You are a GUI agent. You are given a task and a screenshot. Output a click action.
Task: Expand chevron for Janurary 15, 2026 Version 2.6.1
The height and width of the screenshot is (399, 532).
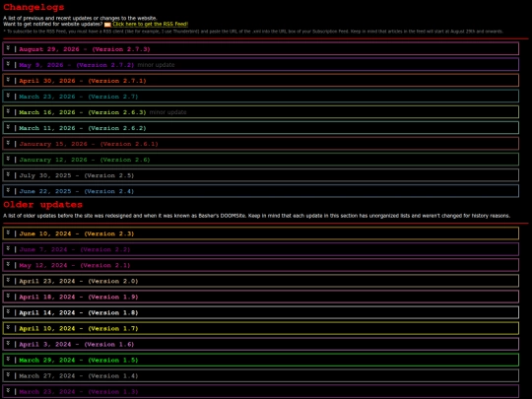tap(8, 143)
